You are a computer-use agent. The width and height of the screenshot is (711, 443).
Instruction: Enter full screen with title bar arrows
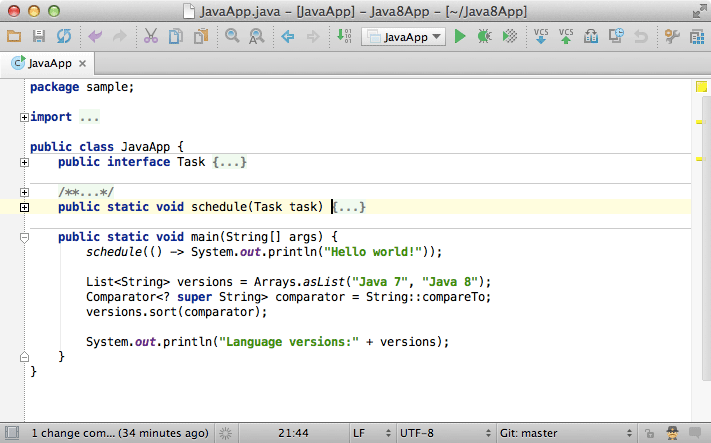pos(700,11)
